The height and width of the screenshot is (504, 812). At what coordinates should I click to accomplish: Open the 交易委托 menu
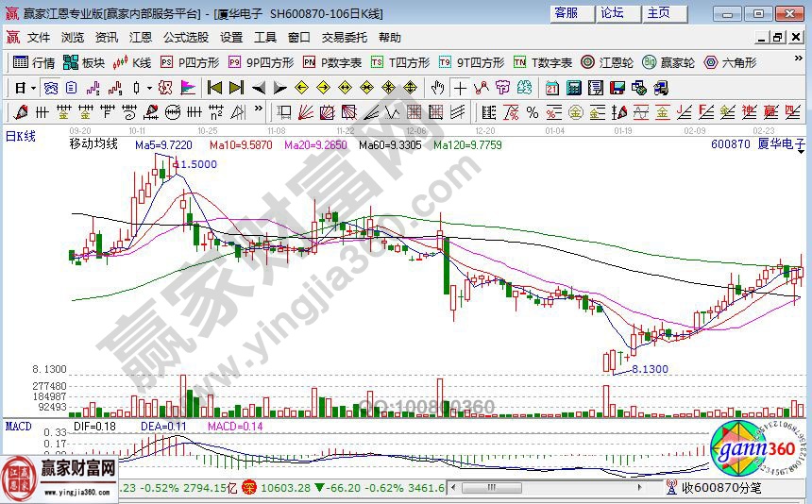(x=344, y=38)
